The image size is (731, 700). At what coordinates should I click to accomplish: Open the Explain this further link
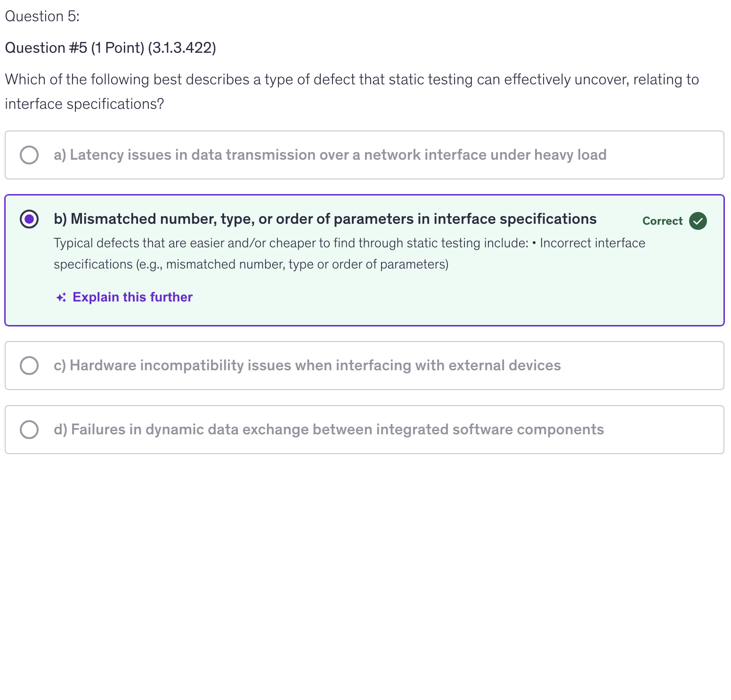(132, 297)
